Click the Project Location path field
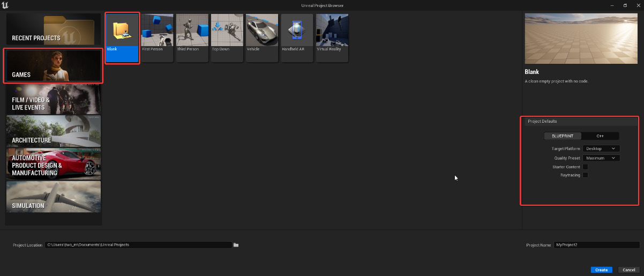 (139, 245)
